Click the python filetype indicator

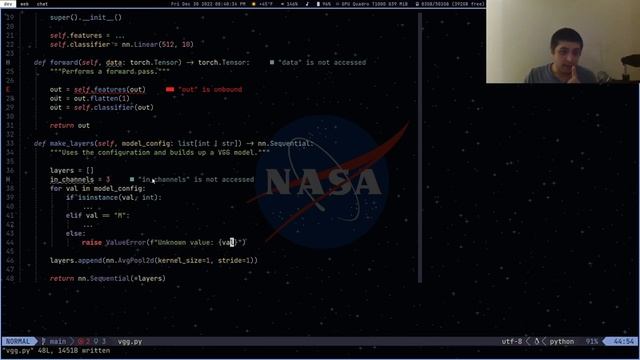pos(562,341)
